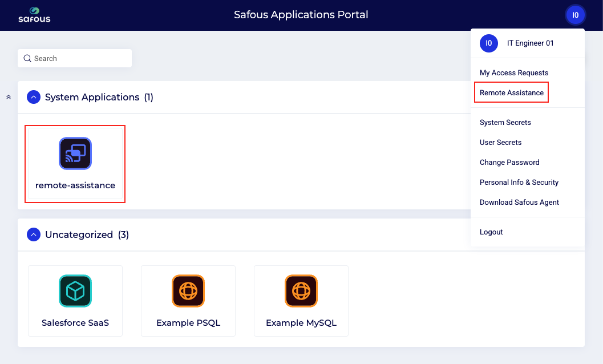This screenshot has height=364, width=603.
Task: Launch the Salesforce SaaS cube icon
Action: [x=75, y=291]
